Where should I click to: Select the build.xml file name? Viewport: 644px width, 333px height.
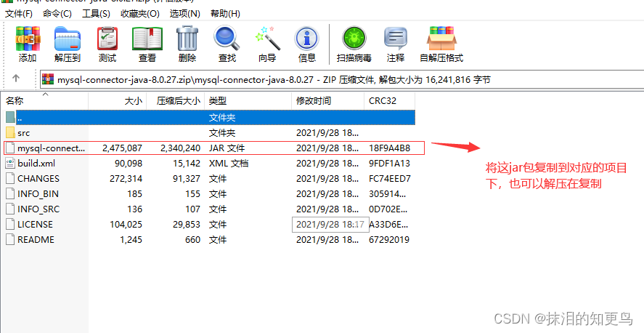click(36, 163)
